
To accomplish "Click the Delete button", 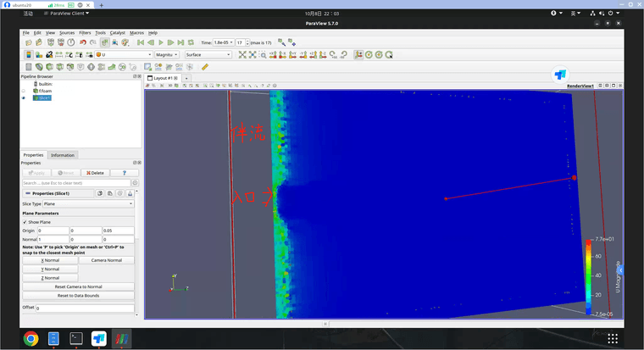I will tap(95, 173).
